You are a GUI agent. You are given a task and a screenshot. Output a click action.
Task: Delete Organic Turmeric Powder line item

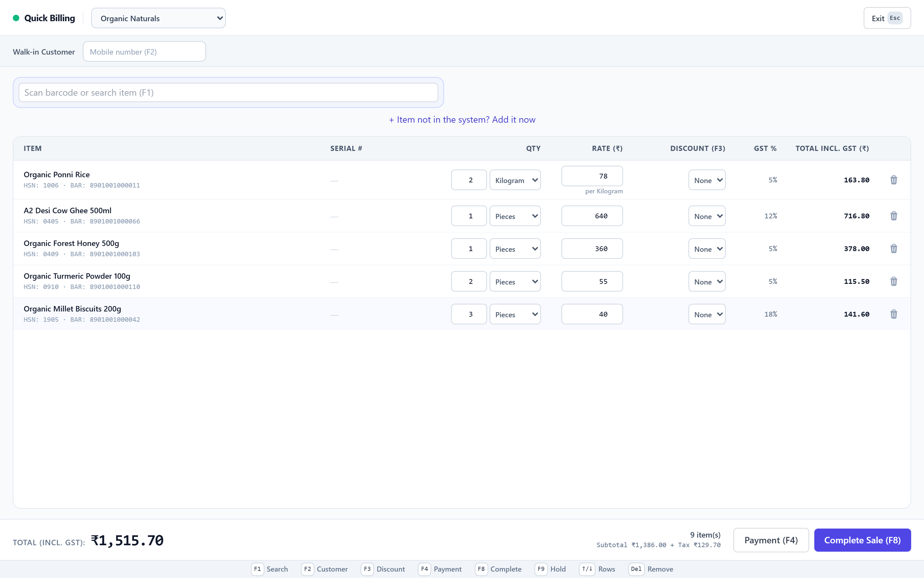point(894,281)
